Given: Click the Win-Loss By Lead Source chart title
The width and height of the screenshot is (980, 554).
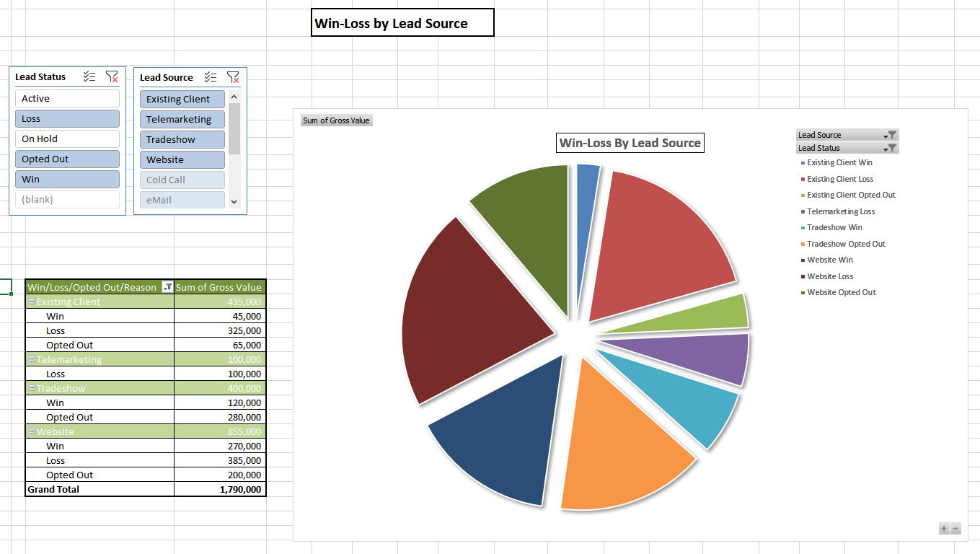Looking at the screenshot, I should click(630, 142).
